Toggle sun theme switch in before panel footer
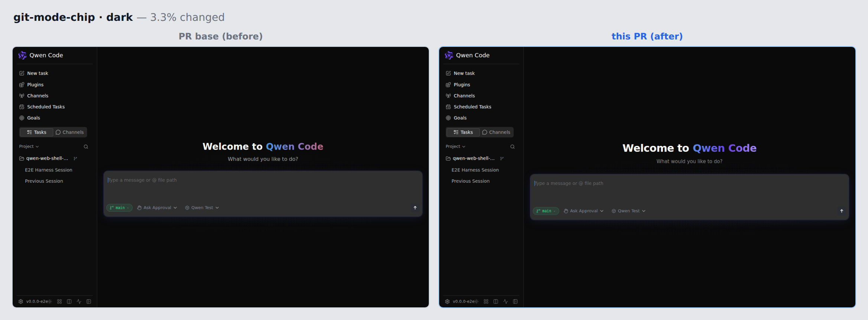 (x=50, y=301)
